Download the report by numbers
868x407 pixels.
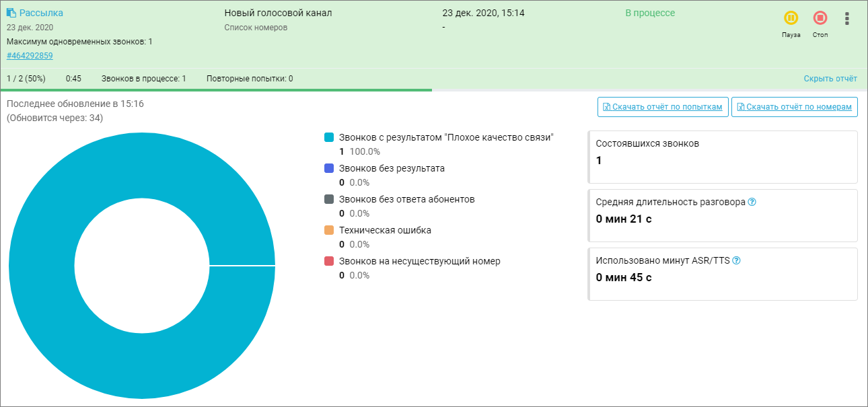795,107
